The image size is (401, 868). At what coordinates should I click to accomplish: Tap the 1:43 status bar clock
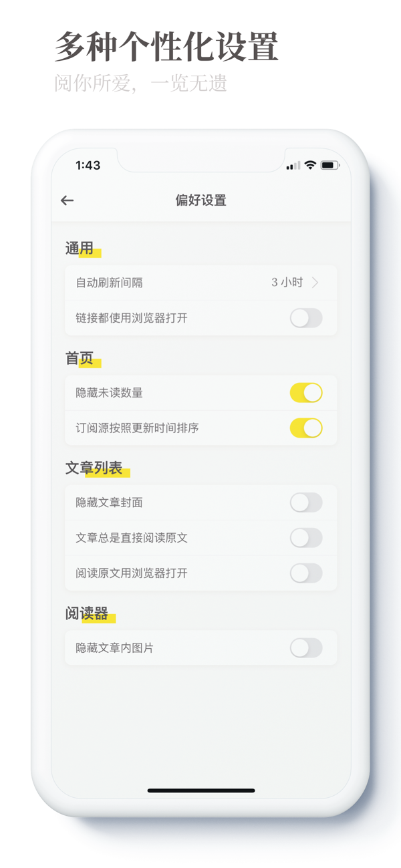88,165
